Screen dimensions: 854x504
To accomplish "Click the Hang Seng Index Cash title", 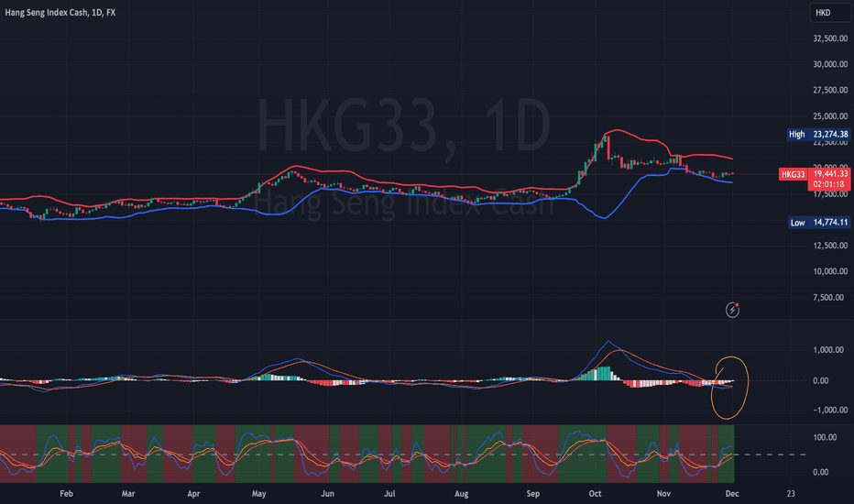I will 60,12.
